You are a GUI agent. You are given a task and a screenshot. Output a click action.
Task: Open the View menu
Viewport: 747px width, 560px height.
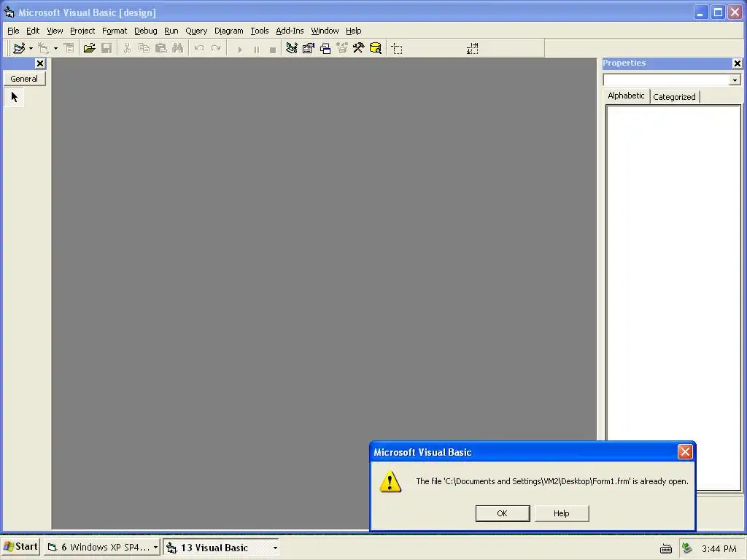coord(55,31)
